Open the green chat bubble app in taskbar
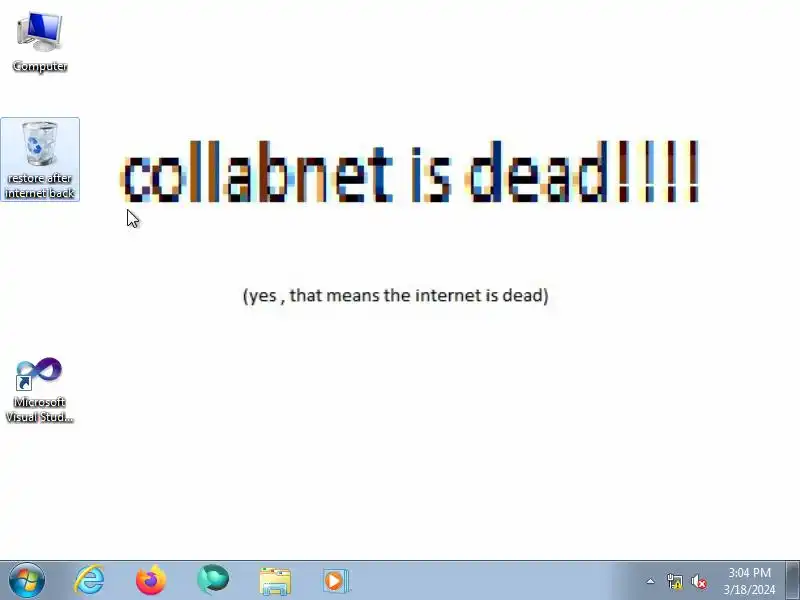 213,580
